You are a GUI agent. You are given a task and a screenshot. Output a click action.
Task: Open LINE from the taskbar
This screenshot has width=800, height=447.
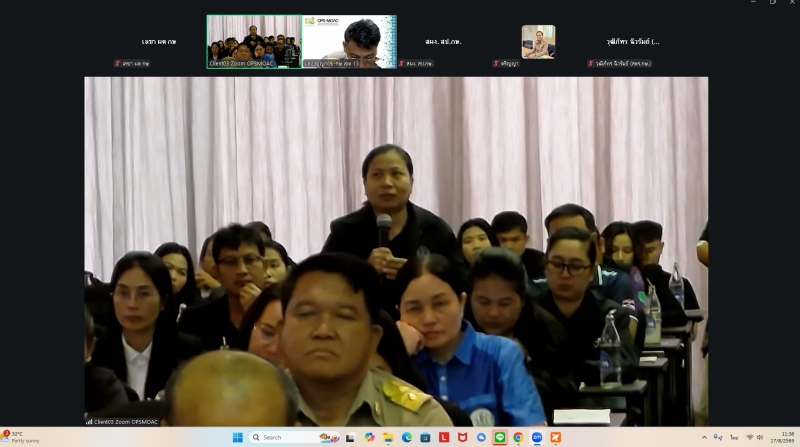click(x=499, y=437)
